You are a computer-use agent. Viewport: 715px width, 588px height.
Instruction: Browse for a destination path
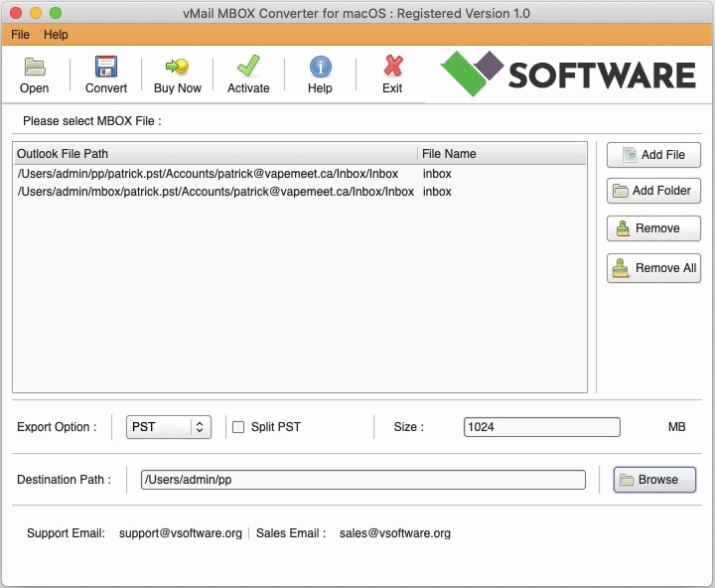pyautogui.click(x=653, y=480)
